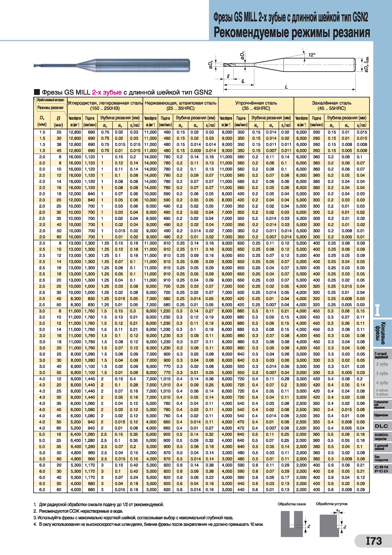Click 16,000 in the Dc 2.0, B 6 row
The height and width of the screenshot is (555, 392).
[75, 157]
